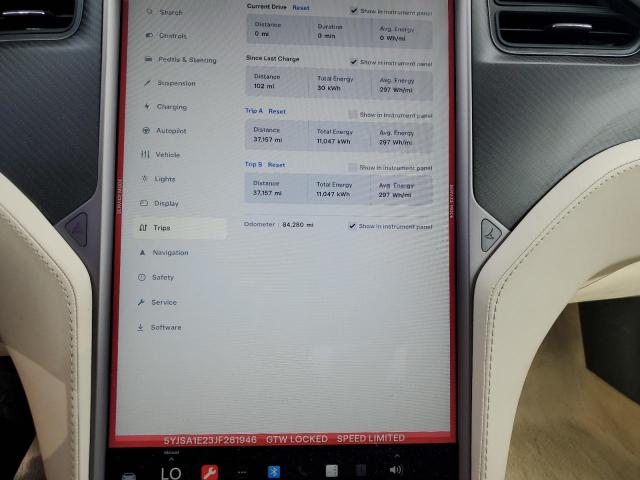Reset Trip B
Viewport: 640px width, 480px height.
click(276, 165)
